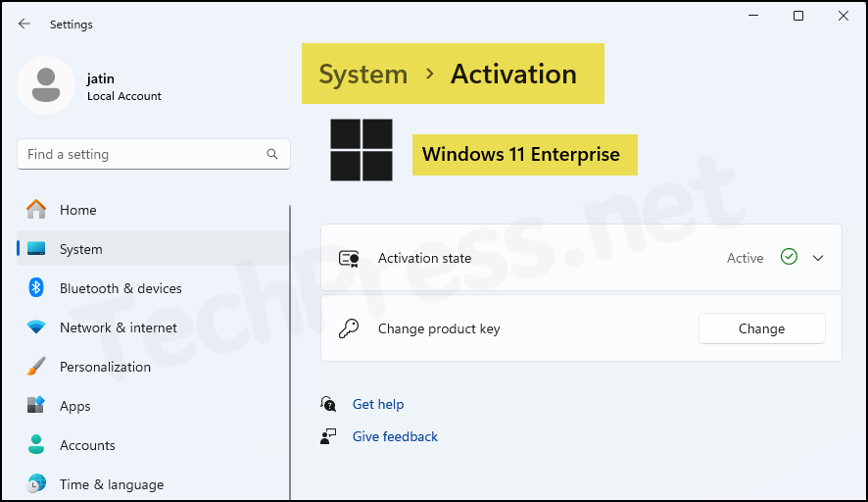Screen dimensions: 868x502
Task: Open Accounts settings
Action: (153, 445)
